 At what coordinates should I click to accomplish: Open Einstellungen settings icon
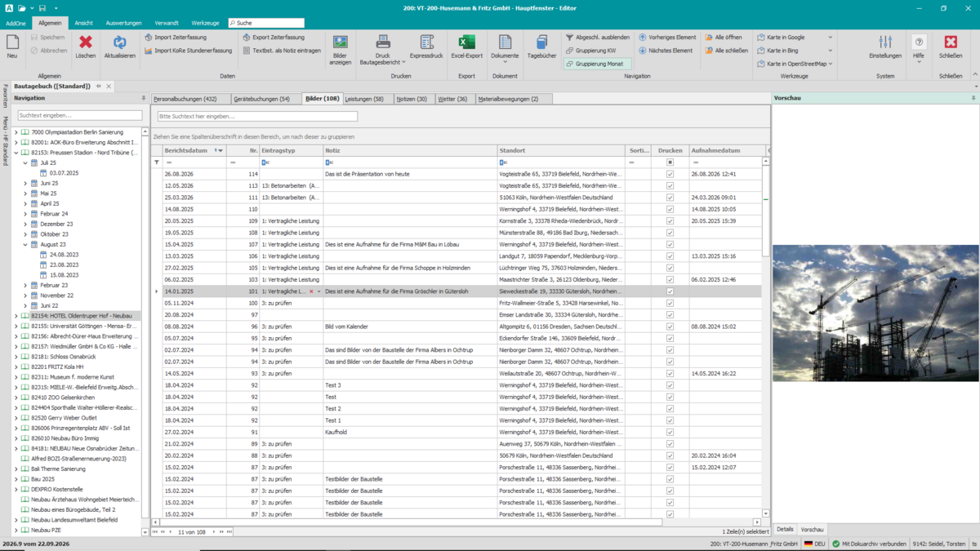[885, 42]
